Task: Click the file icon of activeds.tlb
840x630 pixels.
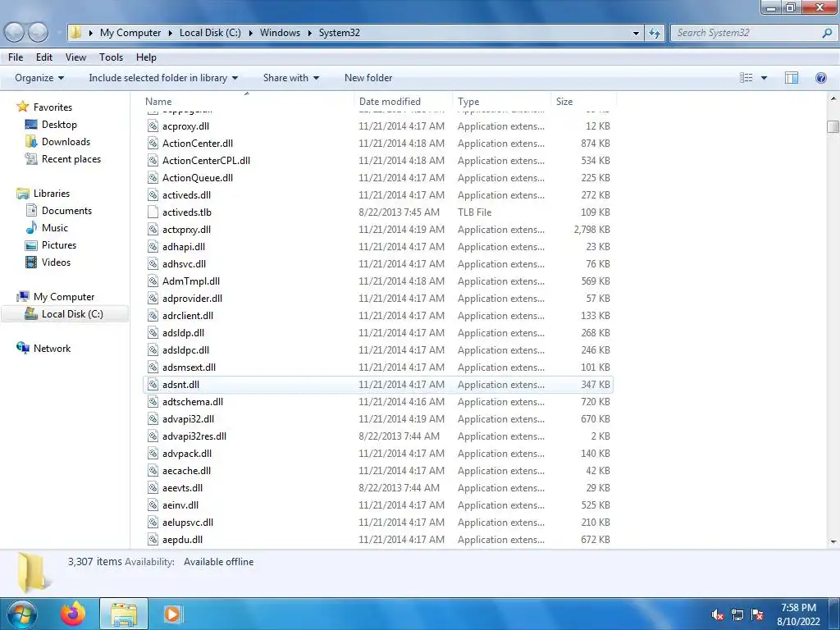Action: pyautogui.click(x=153, y=212)
